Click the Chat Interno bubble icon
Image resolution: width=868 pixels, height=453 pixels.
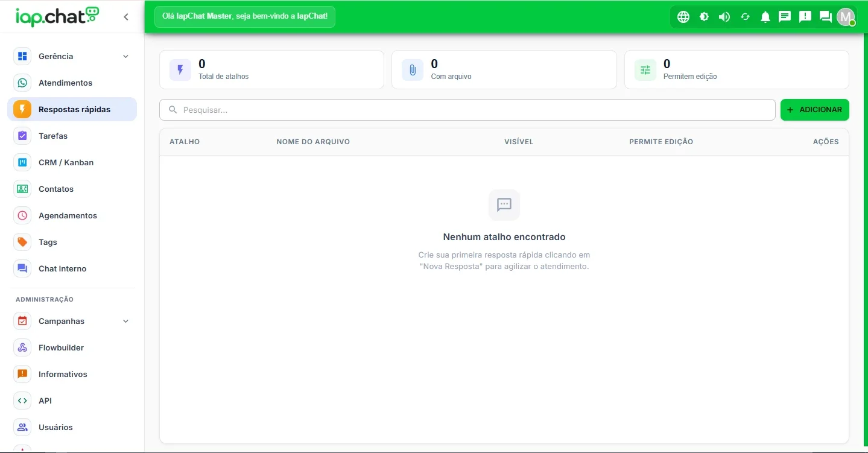pos(22,268)
